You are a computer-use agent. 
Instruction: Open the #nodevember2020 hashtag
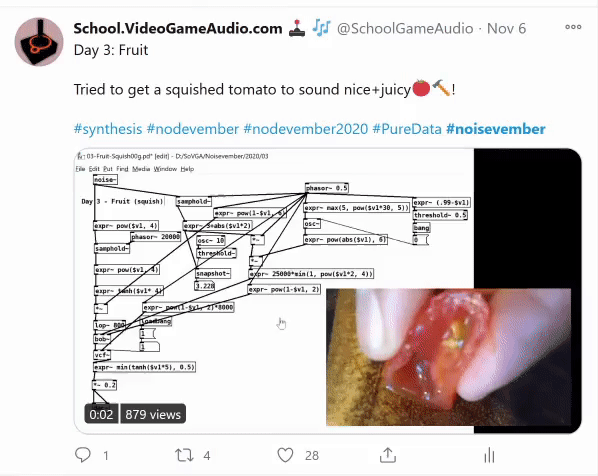pos(305,129)
